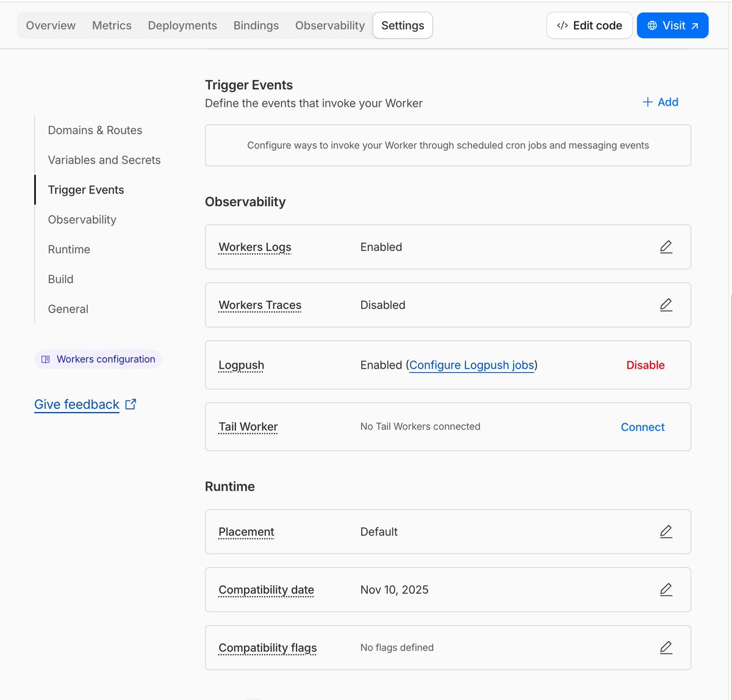The image size is (732, 700).
Task: Click the external link icon beside Give feedback
Action: click(131, 404)
